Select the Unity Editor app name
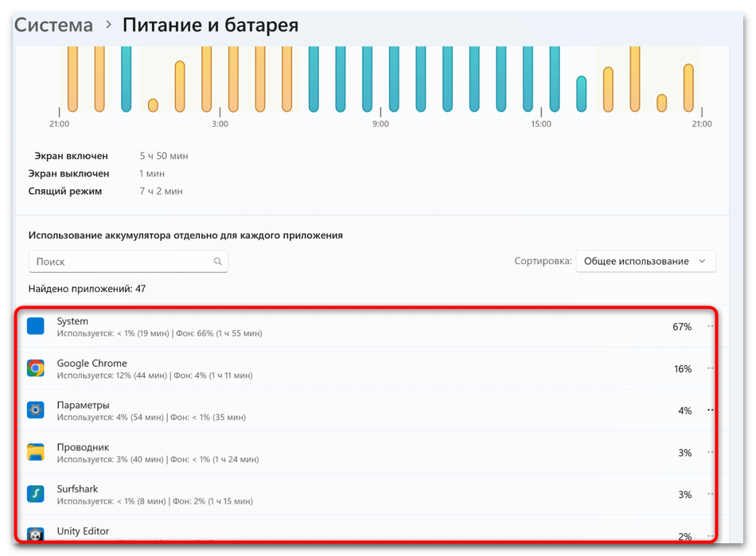The image size is (756, 556). tap(83, 531)
